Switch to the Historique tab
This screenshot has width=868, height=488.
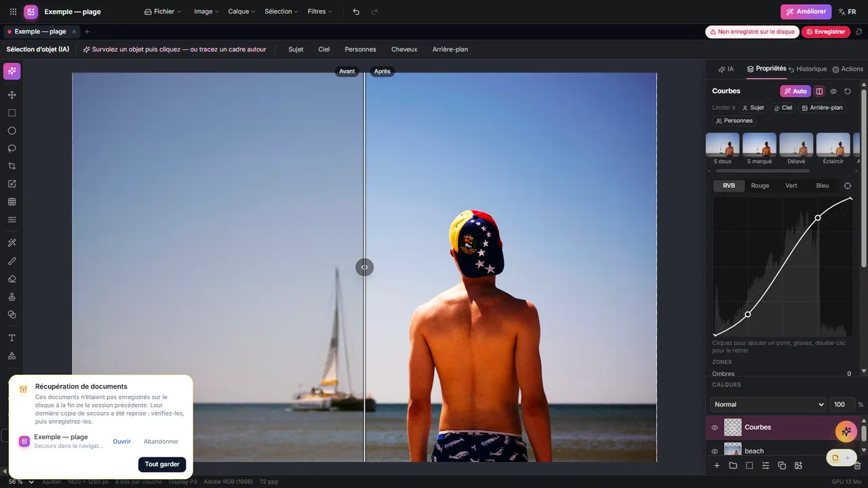pyautogui.click(x=808, y=69)
